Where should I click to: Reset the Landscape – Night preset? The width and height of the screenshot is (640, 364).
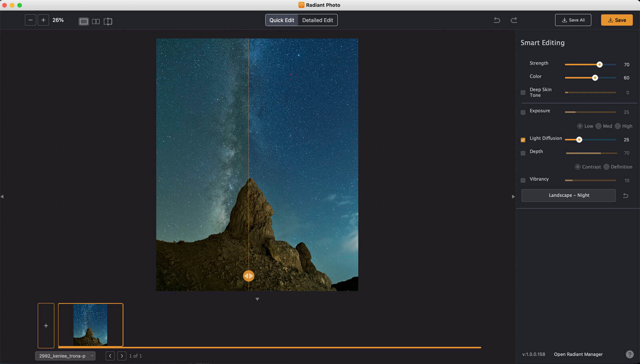(626, 196)
